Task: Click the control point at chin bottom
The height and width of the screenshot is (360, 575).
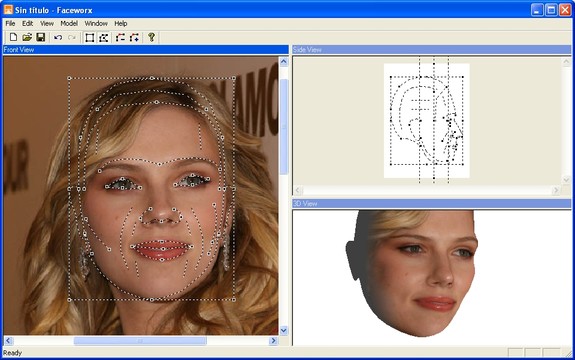Action: point(152,300)
